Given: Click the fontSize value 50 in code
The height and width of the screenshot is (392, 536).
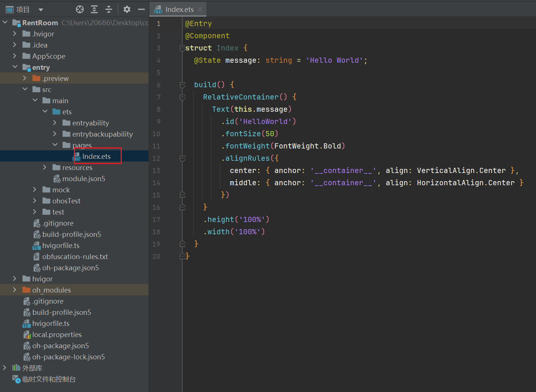Looking at the screenshot, I should coord(270,134).
